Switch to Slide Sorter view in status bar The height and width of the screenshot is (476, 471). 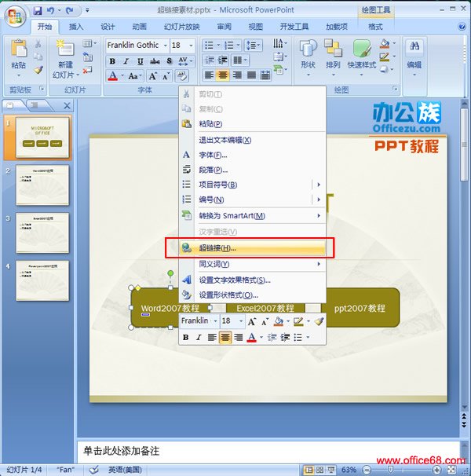tap(319, 470)
